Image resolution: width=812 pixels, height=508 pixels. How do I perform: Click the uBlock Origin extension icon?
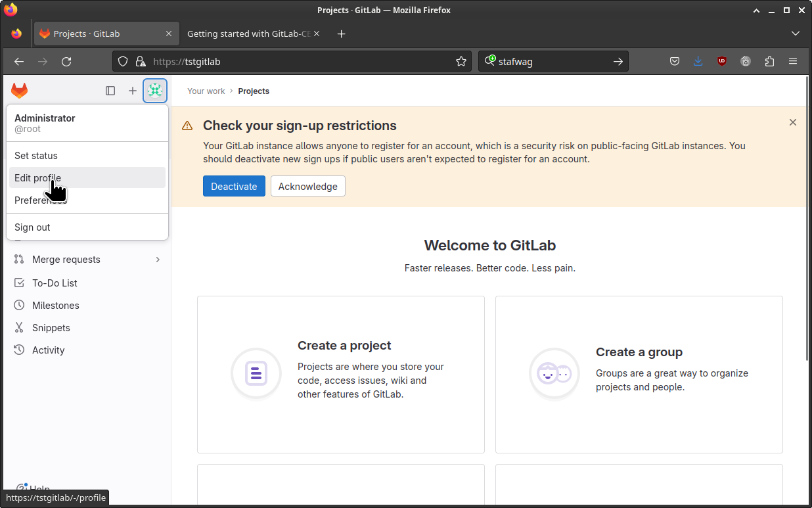(x=722, y=61)
